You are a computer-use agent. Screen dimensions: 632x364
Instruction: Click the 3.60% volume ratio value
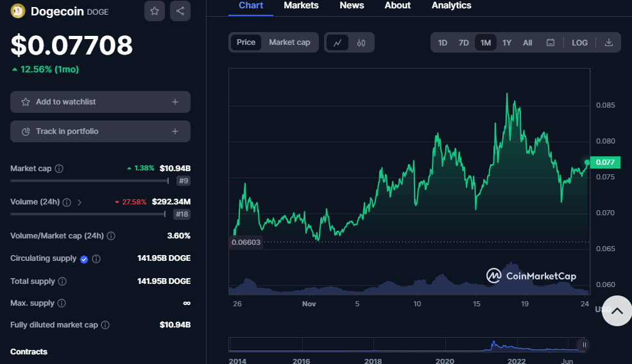178,236
